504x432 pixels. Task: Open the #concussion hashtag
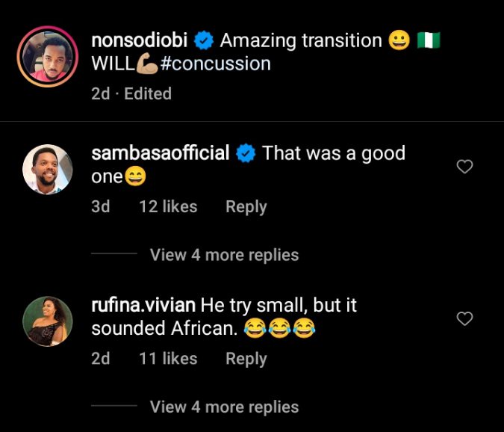tap(215, 64)
